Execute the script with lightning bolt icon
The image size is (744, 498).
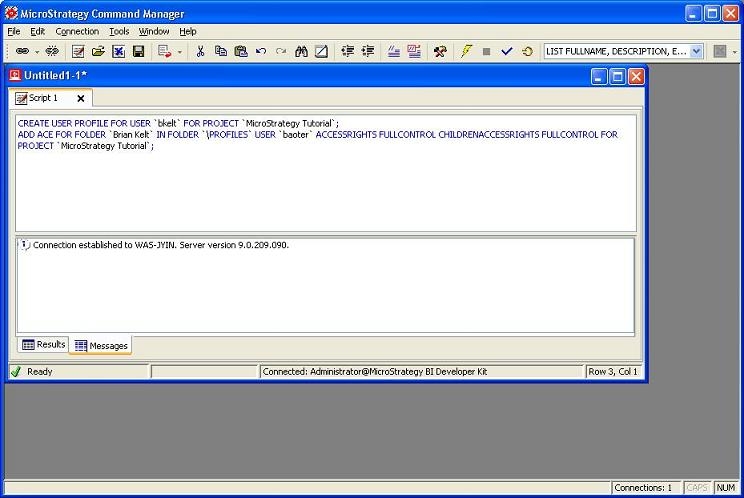click(466, 51)
